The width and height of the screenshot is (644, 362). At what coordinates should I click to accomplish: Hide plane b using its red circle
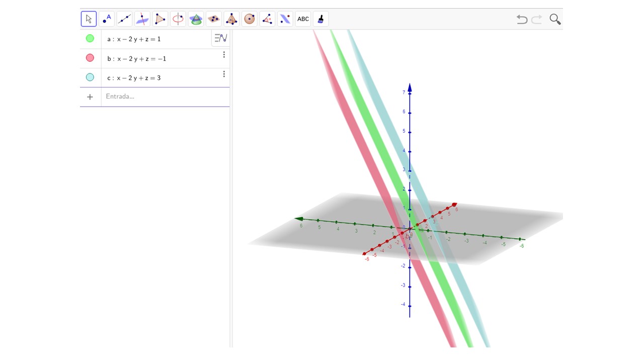click(x=90, y=58)
